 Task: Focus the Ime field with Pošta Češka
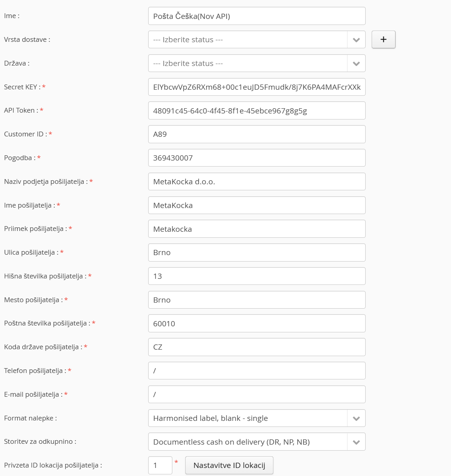257,16
